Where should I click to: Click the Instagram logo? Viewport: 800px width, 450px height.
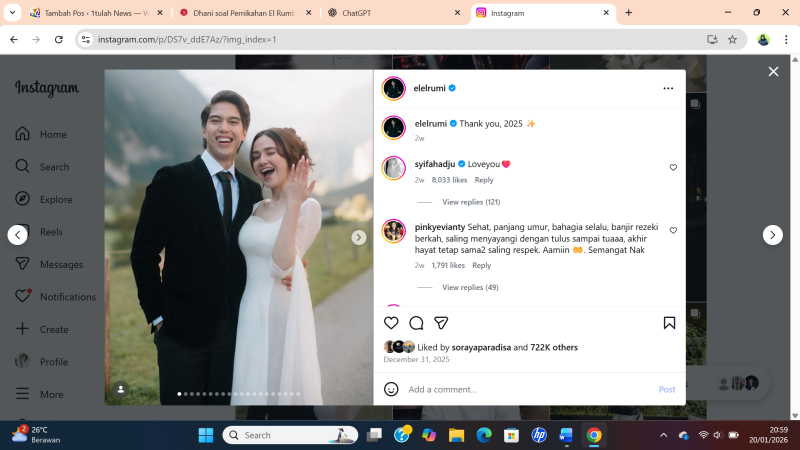pyautogui.click(x=47, y=88)
